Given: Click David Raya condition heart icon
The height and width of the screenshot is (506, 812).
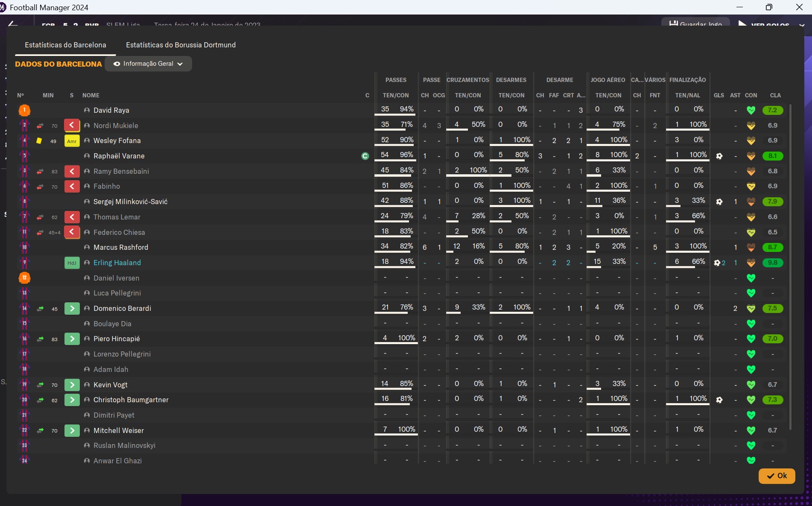Looking at the screenshot, I should 751,110.
